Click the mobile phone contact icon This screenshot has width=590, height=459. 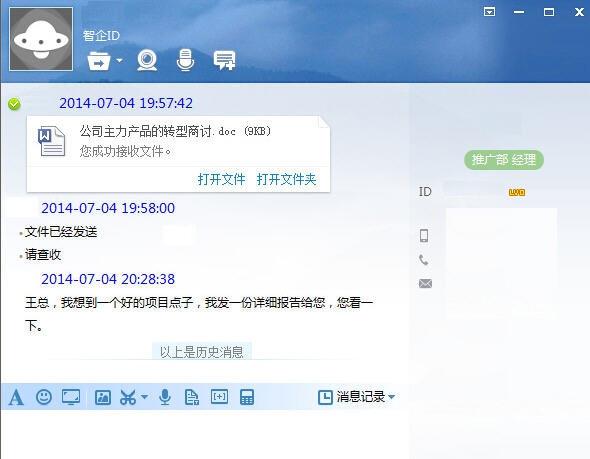[424, 236]
